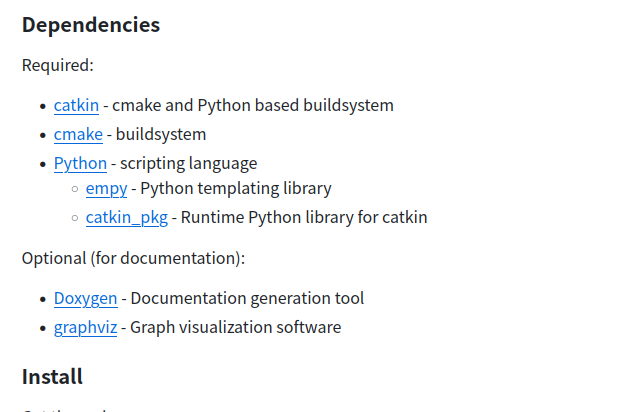
Task: Click the Dependencies heading
Action: pyautogui.click(x=91, y=25)
